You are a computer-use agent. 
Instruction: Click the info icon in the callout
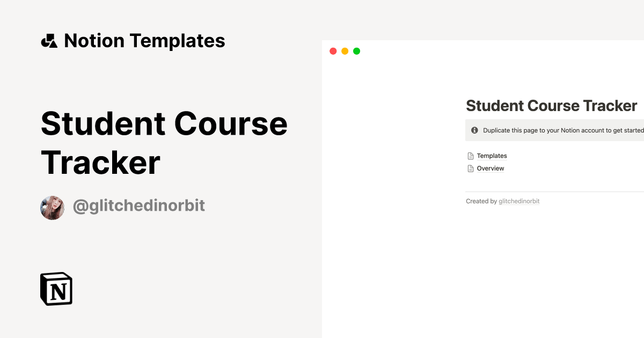(474, 130)
